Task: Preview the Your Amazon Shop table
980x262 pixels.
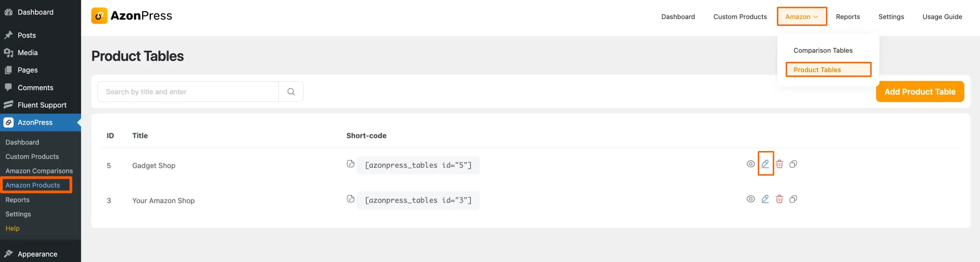Action: [750, 199]
